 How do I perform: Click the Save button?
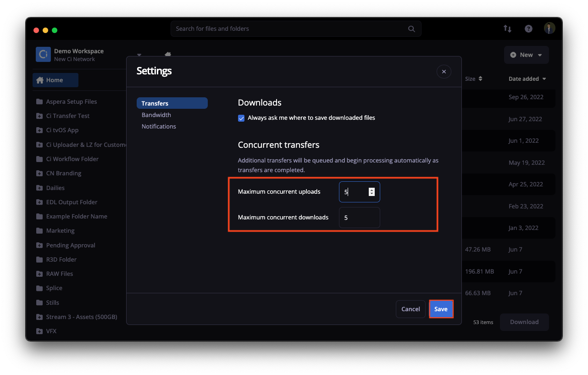pos(441,309)
